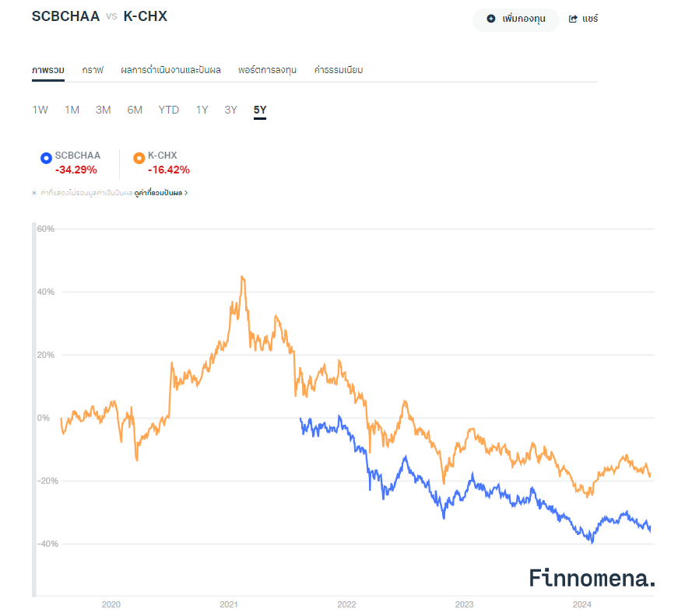Choose the 6M time range
This screenshot has height=616, width=692.
tap(135, 110)
